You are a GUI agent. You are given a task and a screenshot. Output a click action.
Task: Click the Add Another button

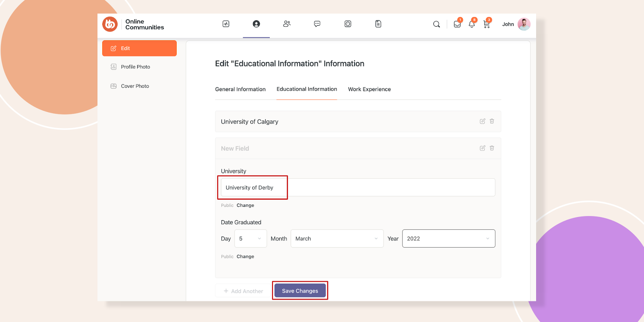tap(243, 291)
